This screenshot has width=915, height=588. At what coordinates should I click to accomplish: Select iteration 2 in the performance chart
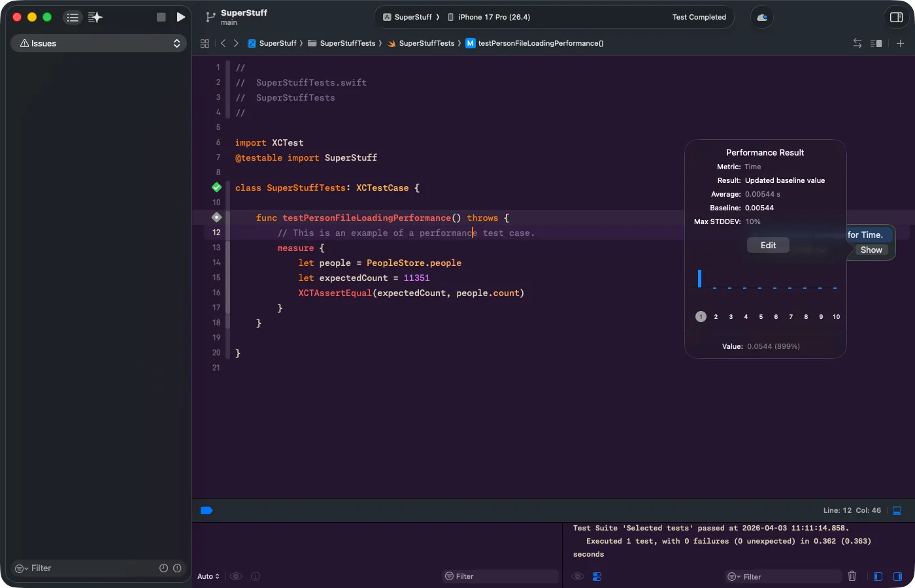(x=716, y=317)
